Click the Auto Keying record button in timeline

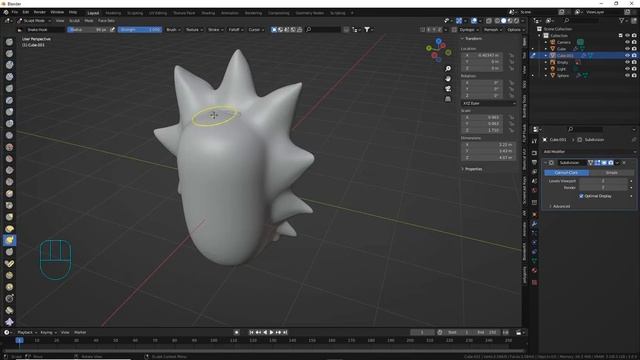point(236,332)
